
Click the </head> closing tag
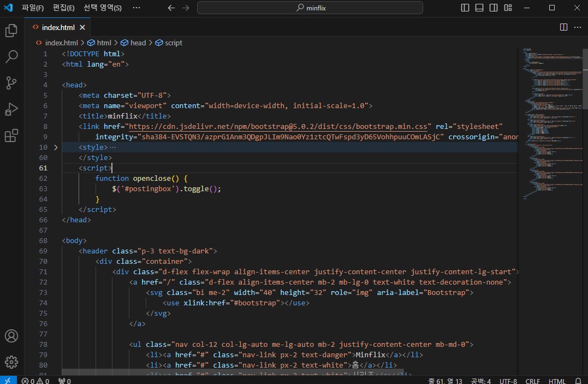tap(76, 220)
